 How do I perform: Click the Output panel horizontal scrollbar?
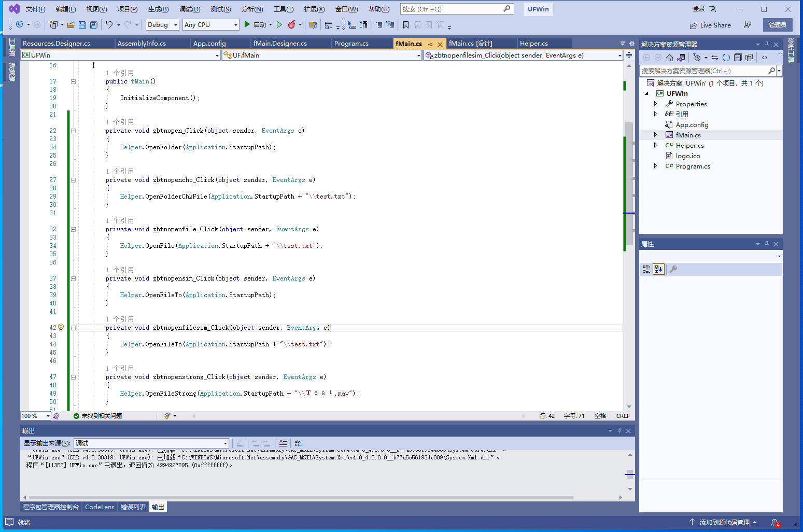(x=301, y=497)
